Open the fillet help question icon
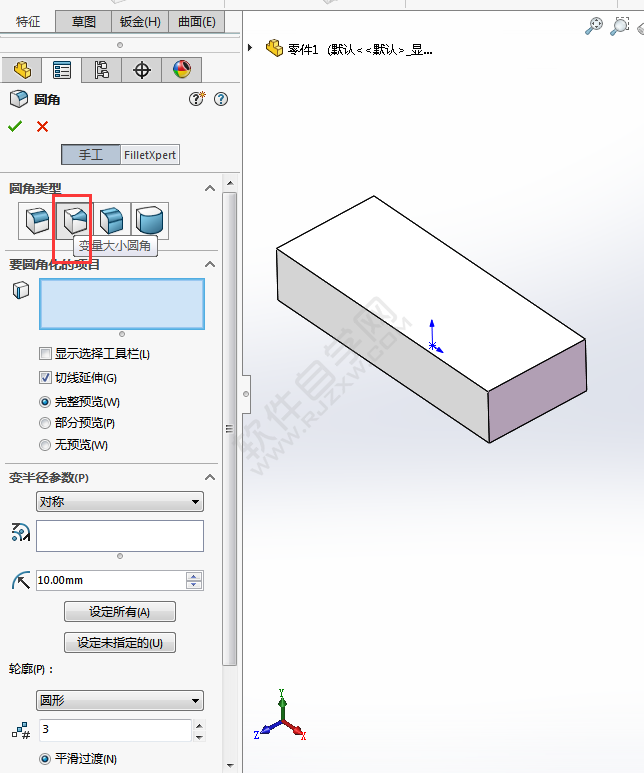Screen dimensions: 644x773 [221, 99]
